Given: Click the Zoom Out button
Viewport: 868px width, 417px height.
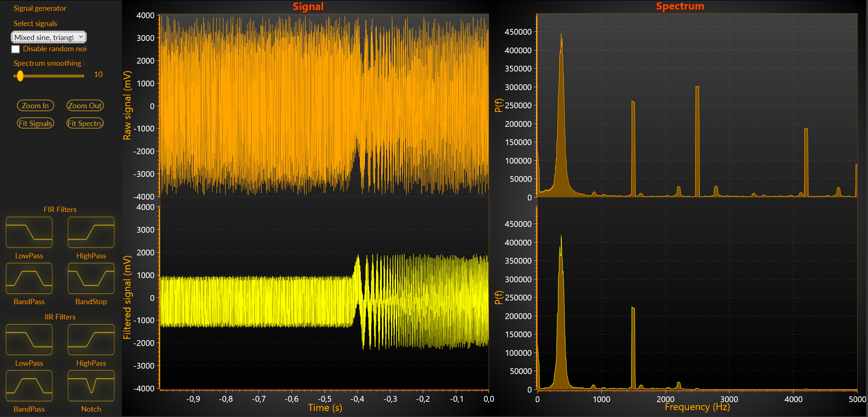Looking at the screenshot, I should (x=85, y=105).
